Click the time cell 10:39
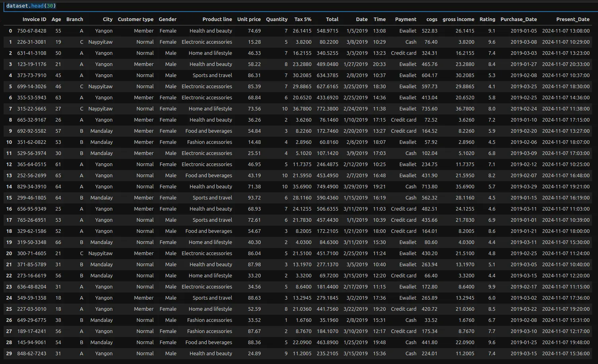This screenshot has height=364, width=598. (x=379, y=220)
